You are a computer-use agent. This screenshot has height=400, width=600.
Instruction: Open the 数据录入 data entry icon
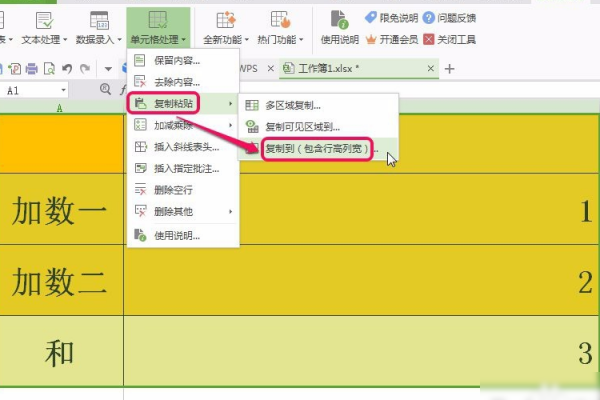(x=99, y=21)
